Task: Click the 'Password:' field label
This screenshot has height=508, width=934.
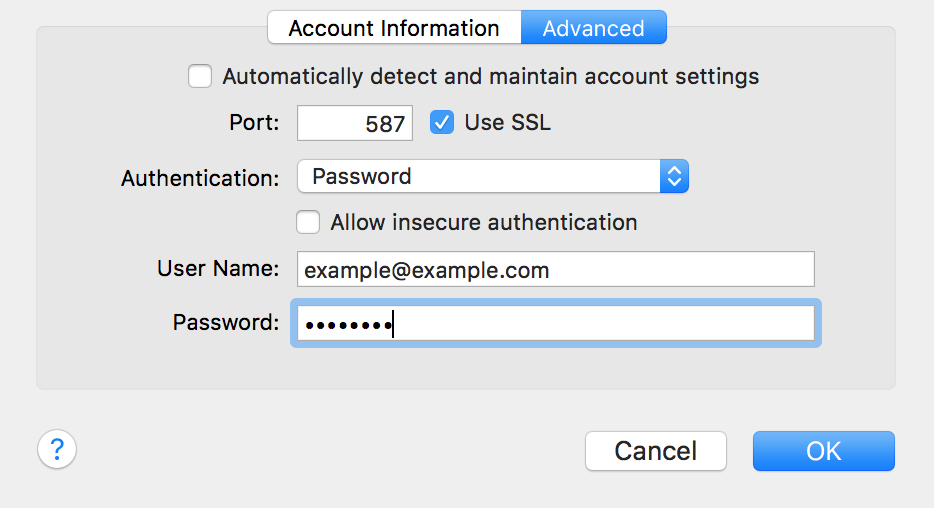Action: [226, 323]
